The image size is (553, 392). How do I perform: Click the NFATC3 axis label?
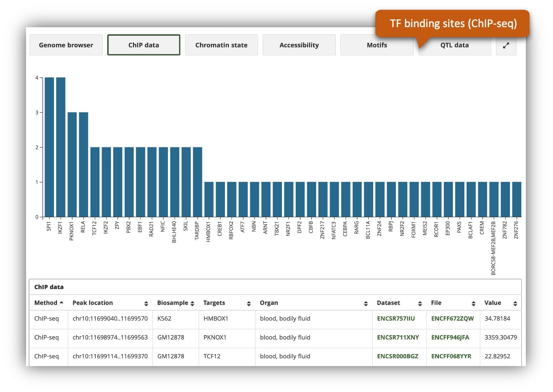334,230
